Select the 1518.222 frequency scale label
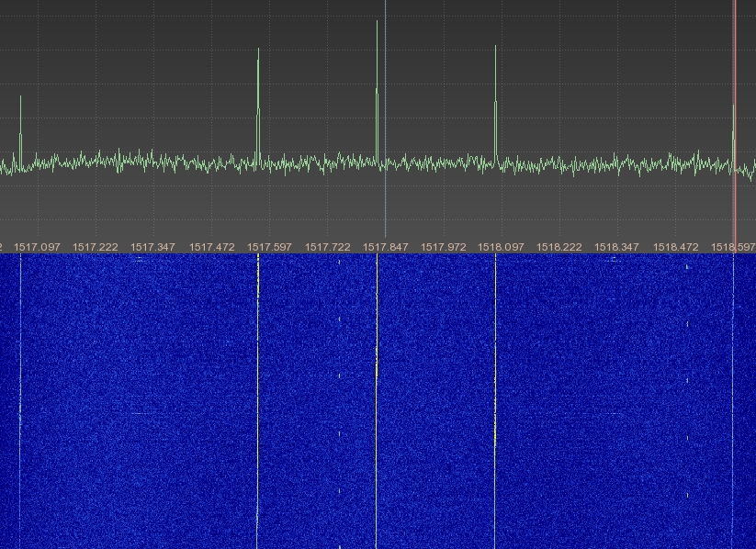This screenshot has width=756, height=549. pos(559,247)
